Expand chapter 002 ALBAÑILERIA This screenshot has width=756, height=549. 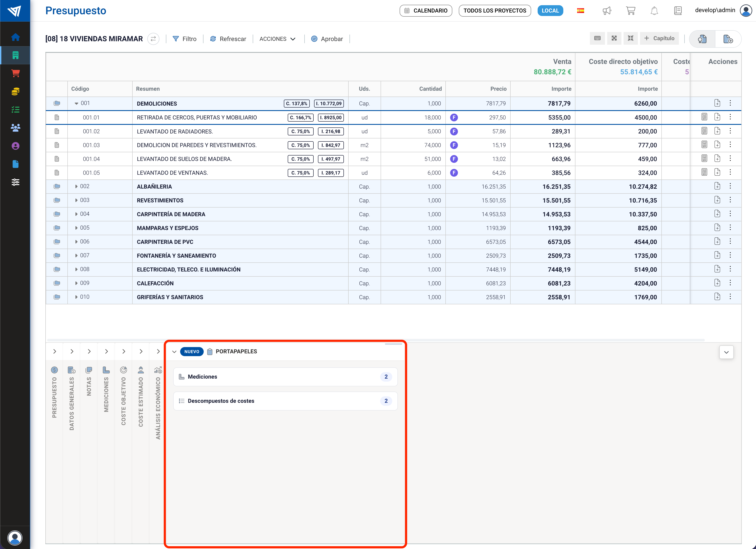tap(76, 186)
